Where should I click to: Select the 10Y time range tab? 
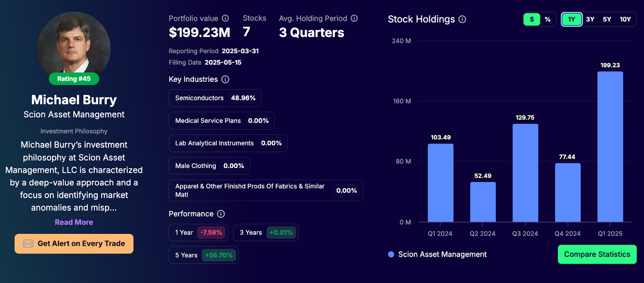(625, 19)
